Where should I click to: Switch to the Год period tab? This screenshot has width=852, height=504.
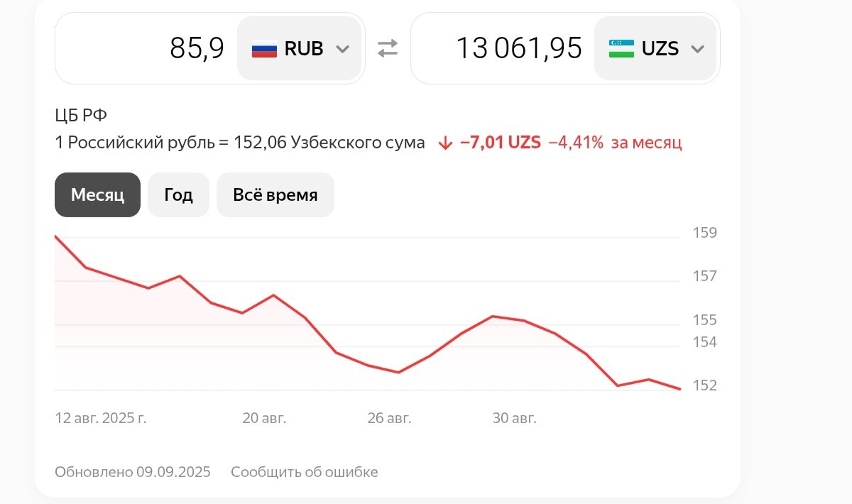(x=178, y=195)
